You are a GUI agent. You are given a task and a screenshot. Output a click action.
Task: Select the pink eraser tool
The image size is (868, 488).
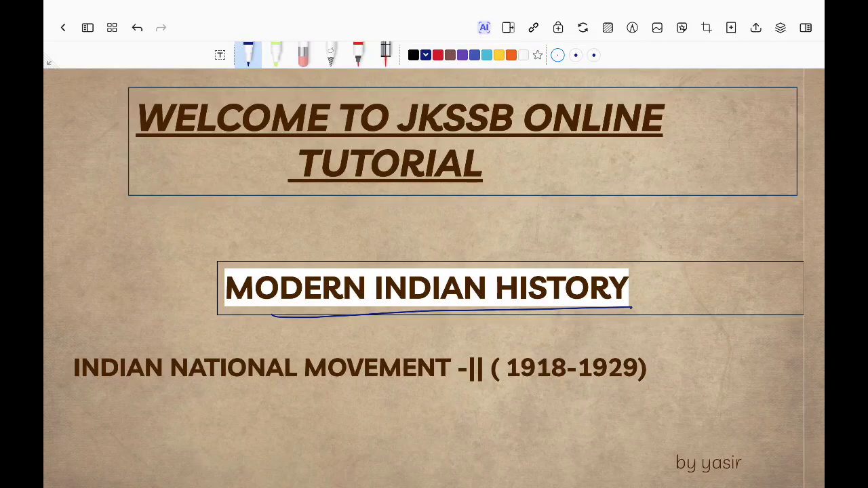[x=303, y=54]
